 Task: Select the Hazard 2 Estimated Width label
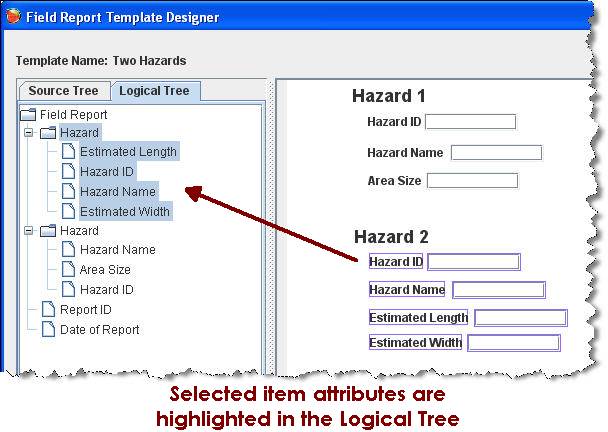point(415,343)
